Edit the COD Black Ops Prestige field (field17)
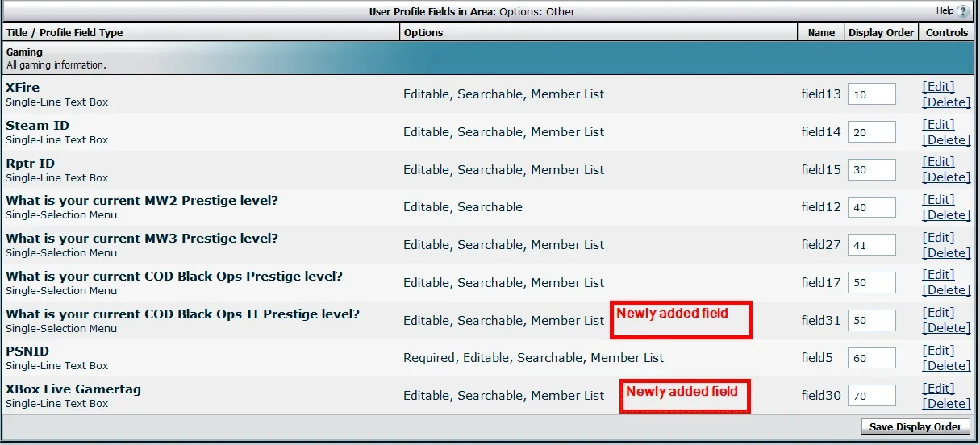Image resolution: width=980 pixels, height=445 pixels. (938, 275)
